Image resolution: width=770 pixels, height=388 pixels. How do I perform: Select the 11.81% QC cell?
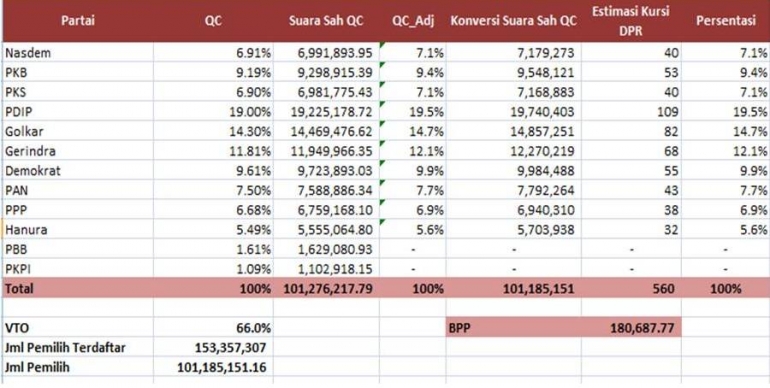[213, 151]
